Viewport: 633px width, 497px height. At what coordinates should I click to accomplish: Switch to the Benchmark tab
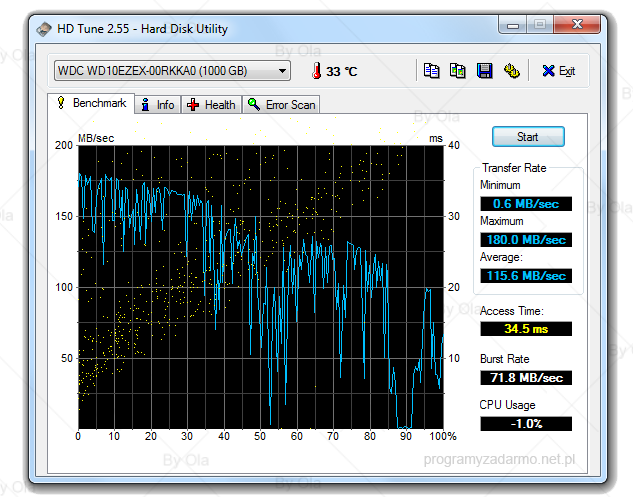91,103
